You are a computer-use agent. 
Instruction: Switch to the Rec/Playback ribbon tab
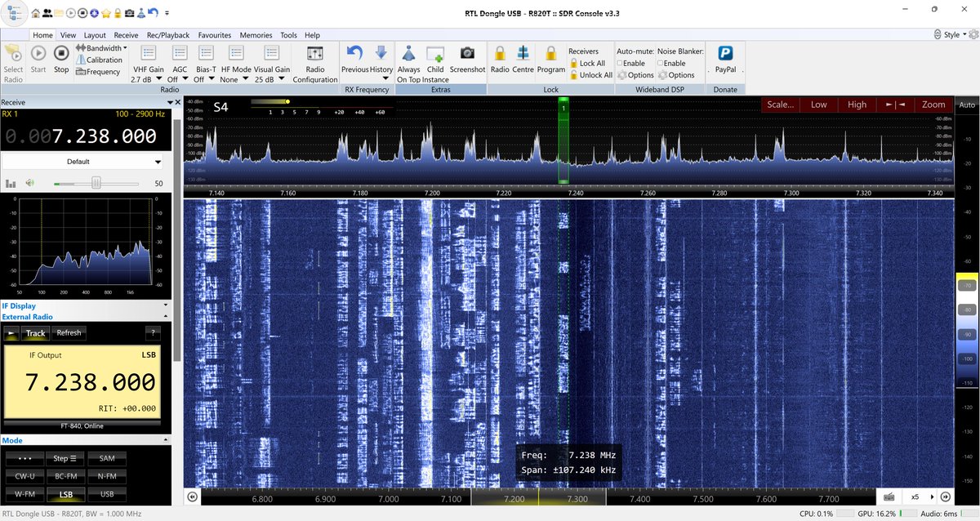(167, 35)
